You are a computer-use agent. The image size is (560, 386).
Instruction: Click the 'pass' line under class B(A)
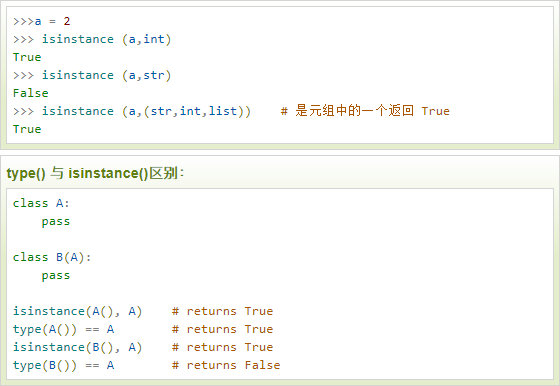[x=56, y=276]
